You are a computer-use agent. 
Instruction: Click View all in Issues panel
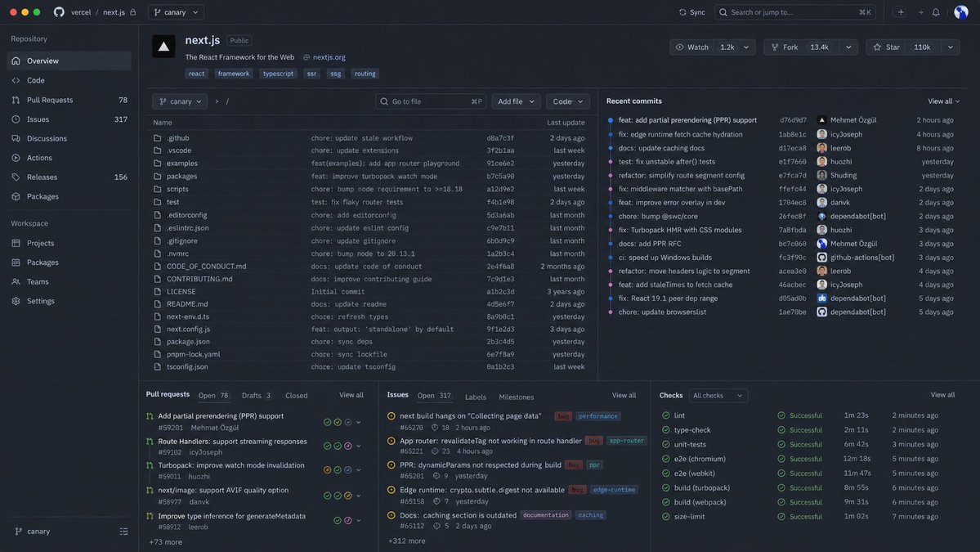point(624,394)
